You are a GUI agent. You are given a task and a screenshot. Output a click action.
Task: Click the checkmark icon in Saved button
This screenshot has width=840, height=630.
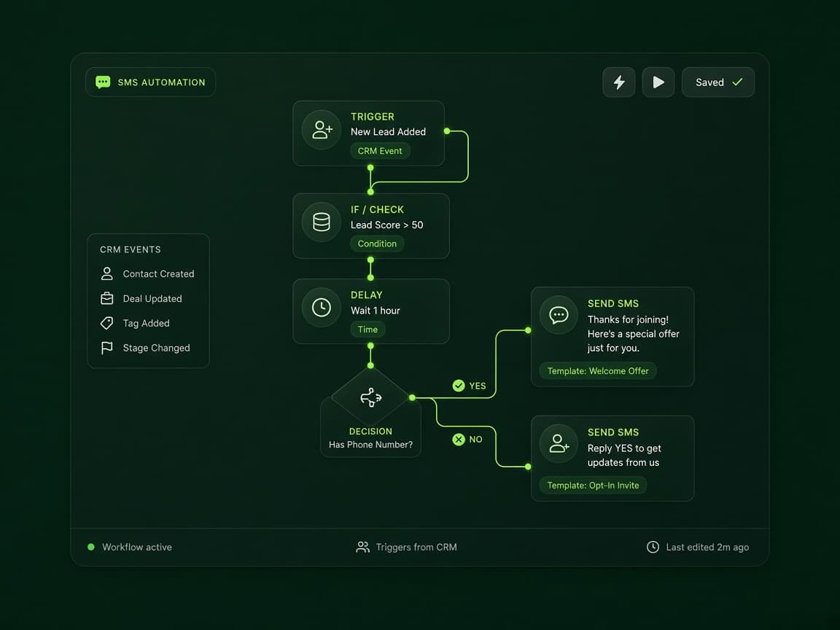[738, 82]
